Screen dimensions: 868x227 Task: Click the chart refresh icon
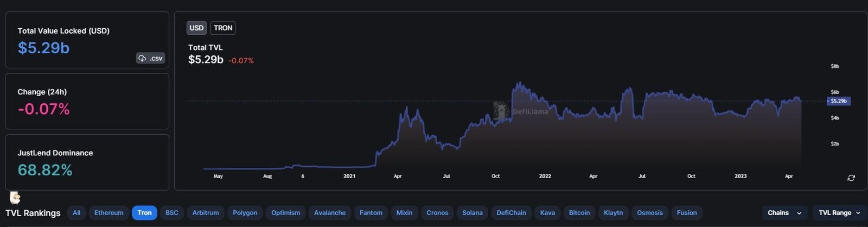tap(851, 178)
